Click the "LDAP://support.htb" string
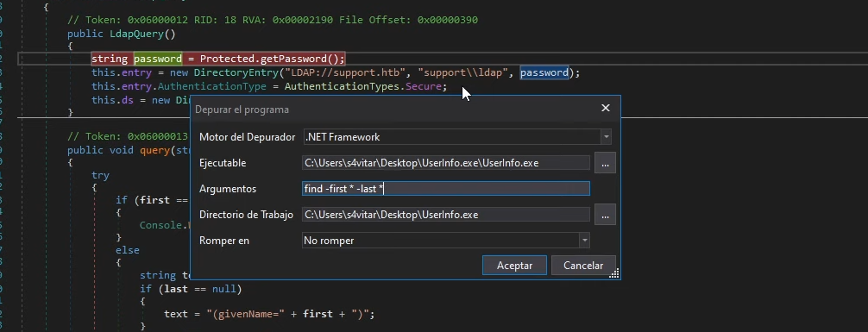Viewport: 868px width, 332px height. (x=346, y=72)
